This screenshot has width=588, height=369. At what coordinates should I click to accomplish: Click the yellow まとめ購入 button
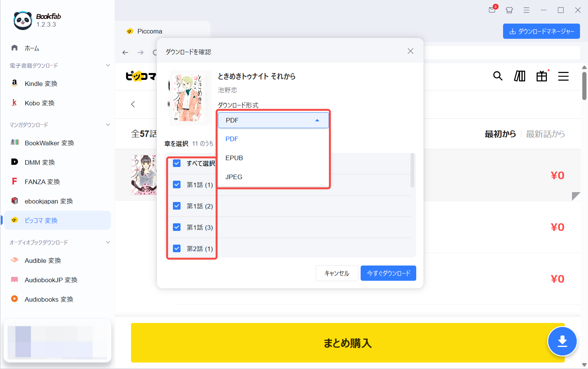(348, 343)
